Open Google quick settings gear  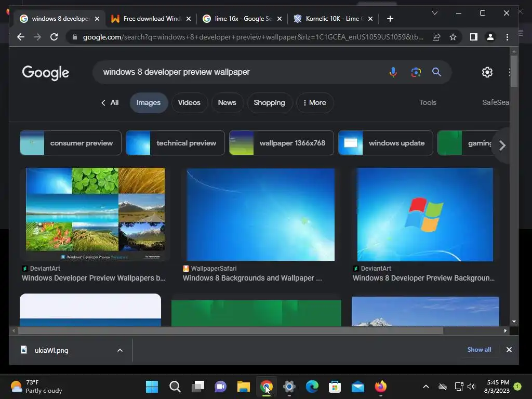click(487, 72)
